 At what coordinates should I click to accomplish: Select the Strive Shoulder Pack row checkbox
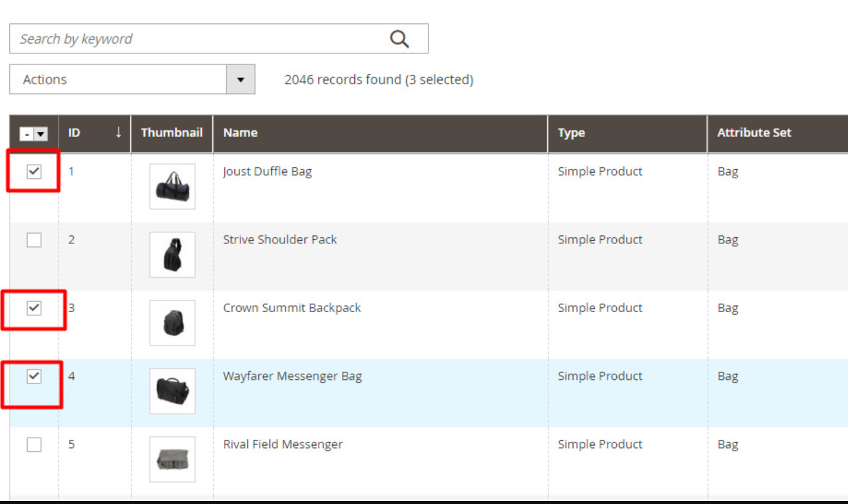34,240
